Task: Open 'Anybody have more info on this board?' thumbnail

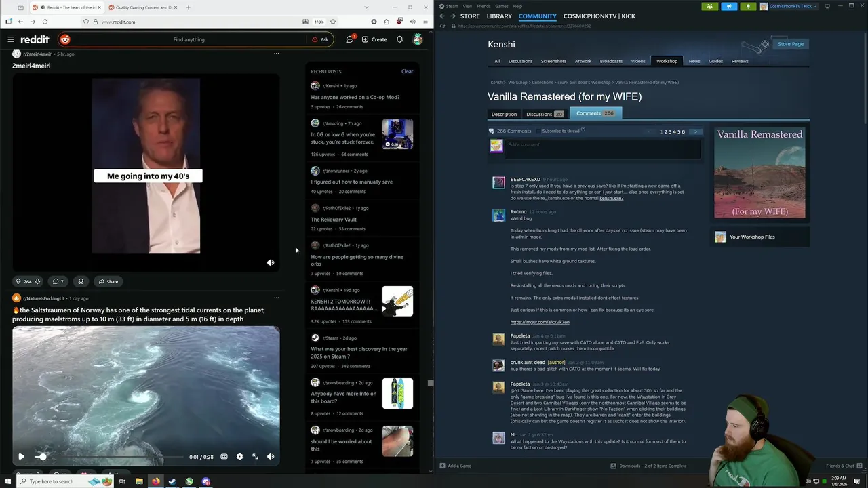Action: point(397,394)
